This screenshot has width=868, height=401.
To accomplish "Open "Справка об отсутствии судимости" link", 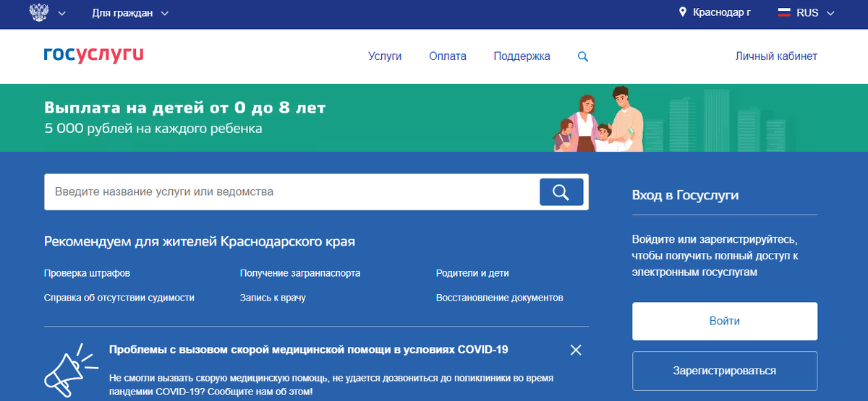I will point(119,298).
